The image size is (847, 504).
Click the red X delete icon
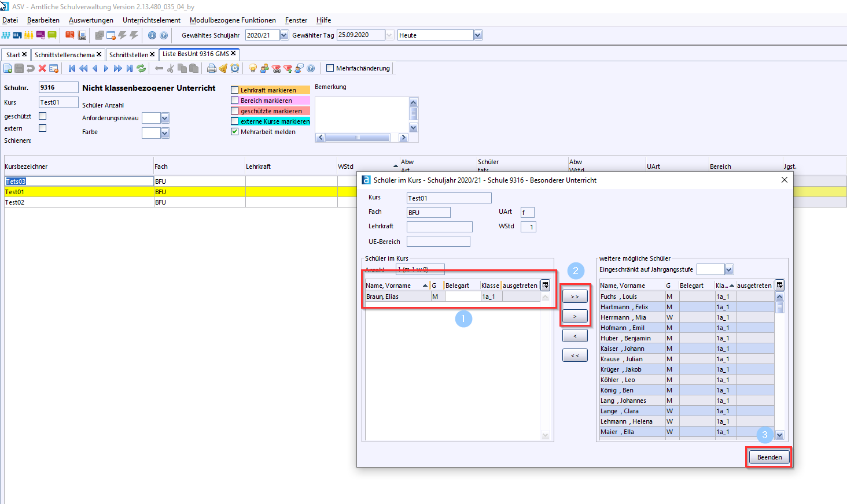coord(42,68)
